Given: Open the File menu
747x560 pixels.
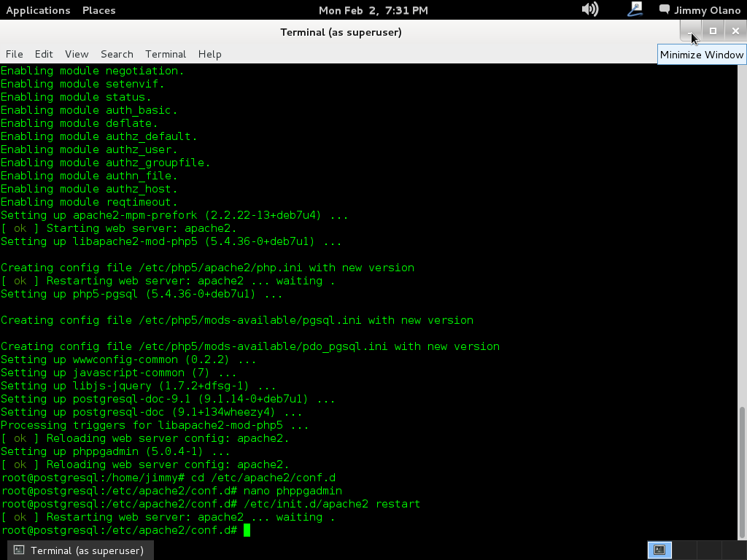Looking at the screenshot, I should point(14,54).
